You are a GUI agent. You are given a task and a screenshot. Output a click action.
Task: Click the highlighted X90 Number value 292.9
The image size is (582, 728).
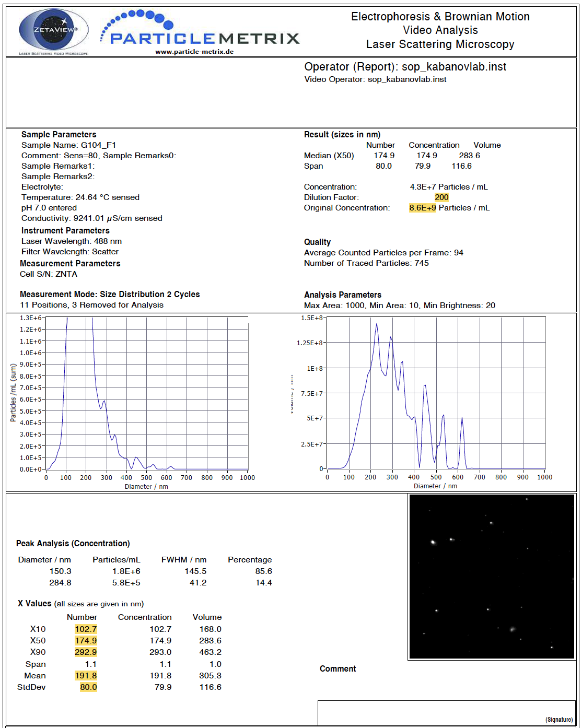click(x=86, y=652)
